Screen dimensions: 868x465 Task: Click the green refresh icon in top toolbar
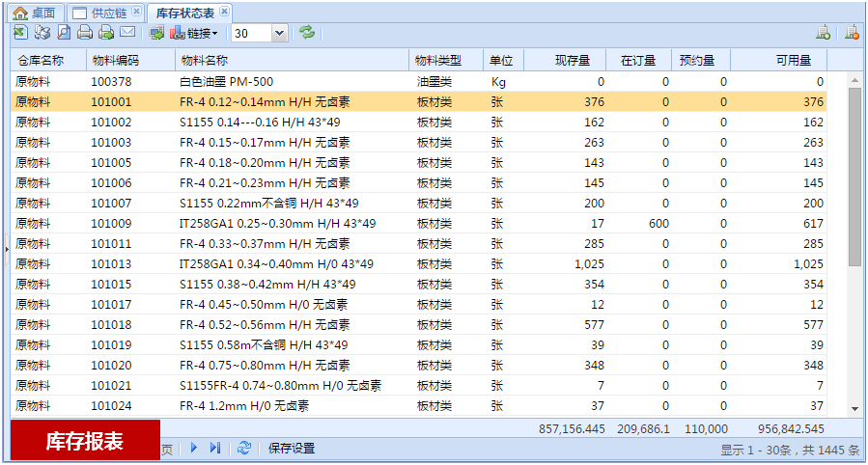[307, 32]
